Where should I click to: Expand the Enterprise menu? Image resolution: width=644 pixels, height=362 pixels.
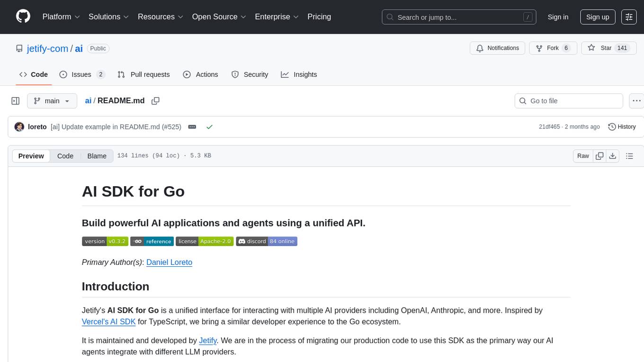tap(277, 17)
